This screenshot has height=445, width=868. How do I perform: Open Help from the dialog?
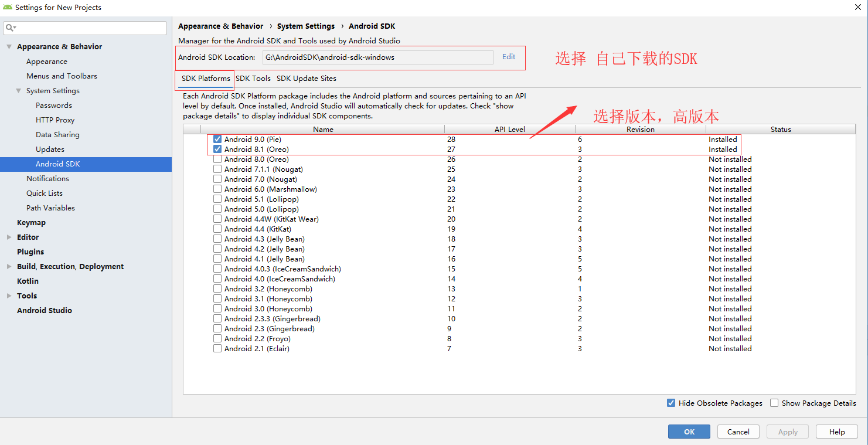836,432
